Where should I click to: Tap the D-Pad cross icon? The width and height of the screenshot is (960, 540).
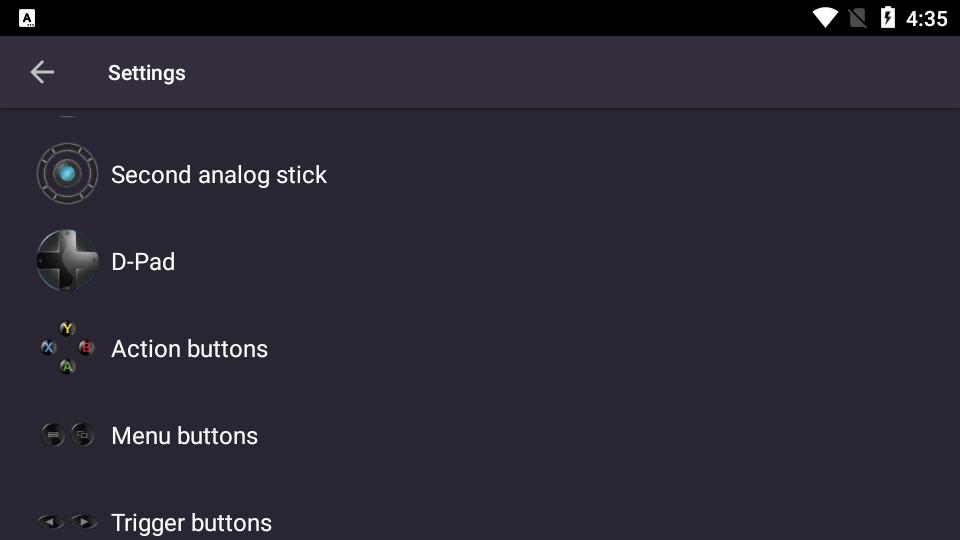tap(67, 261)
